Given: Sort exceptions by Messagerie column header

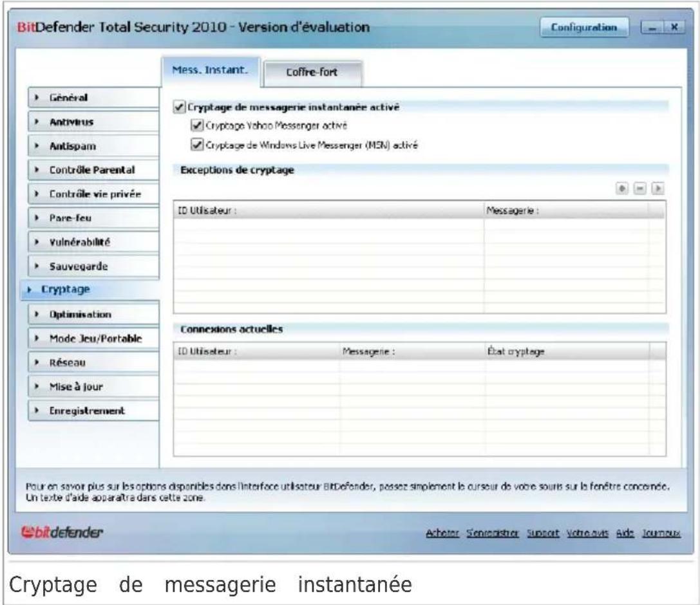Looking at the screenshot, I should [566, 210].
